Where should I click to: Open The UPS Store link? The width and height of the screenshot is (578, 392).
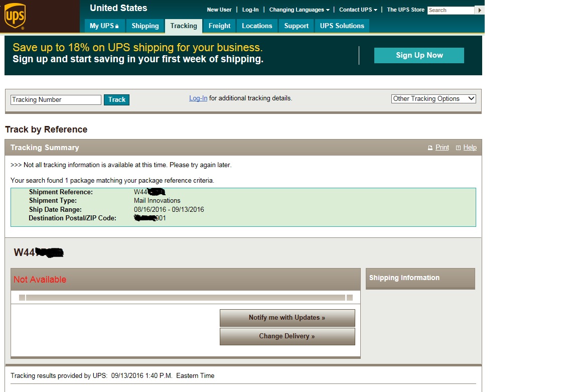coord(405,10)
